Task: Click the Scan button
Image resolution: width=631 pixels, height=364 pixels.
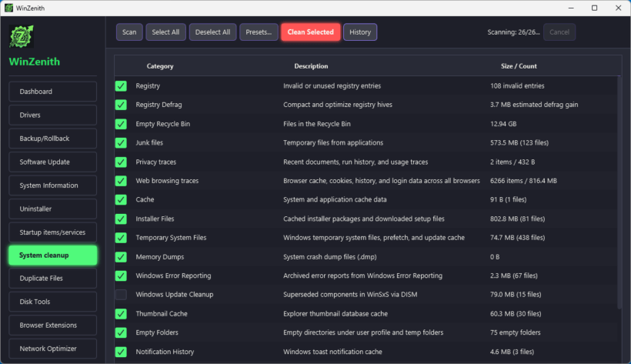Action: click(x=129, y=32)
